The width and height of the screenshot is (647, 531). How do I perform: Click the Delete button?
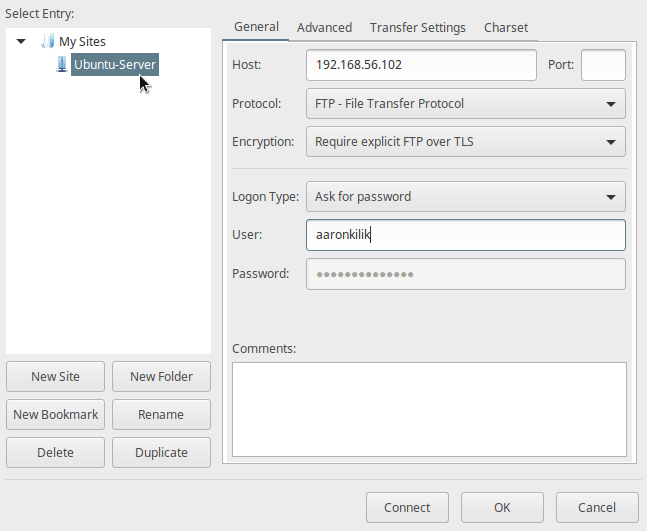click(55, 453)
